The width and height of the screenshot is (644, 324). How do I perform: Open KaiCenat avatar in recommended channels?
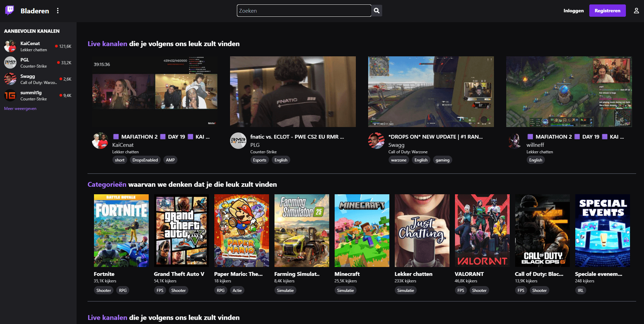pyautogui.click(x=10, y=46)
